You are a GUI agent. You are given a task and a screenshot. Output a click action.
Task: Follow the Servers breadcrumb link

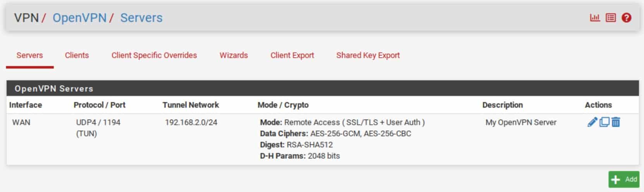coord(141,18)
